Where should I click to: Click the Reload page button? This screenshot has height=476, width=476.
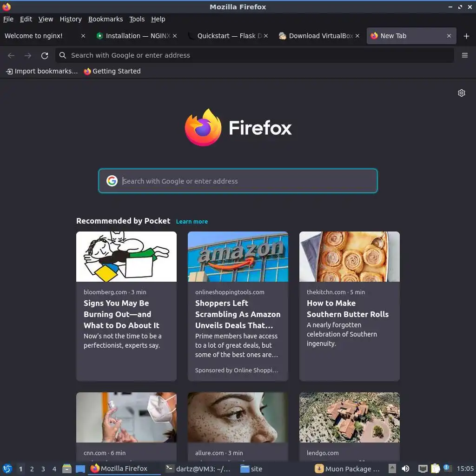(45, 56)
